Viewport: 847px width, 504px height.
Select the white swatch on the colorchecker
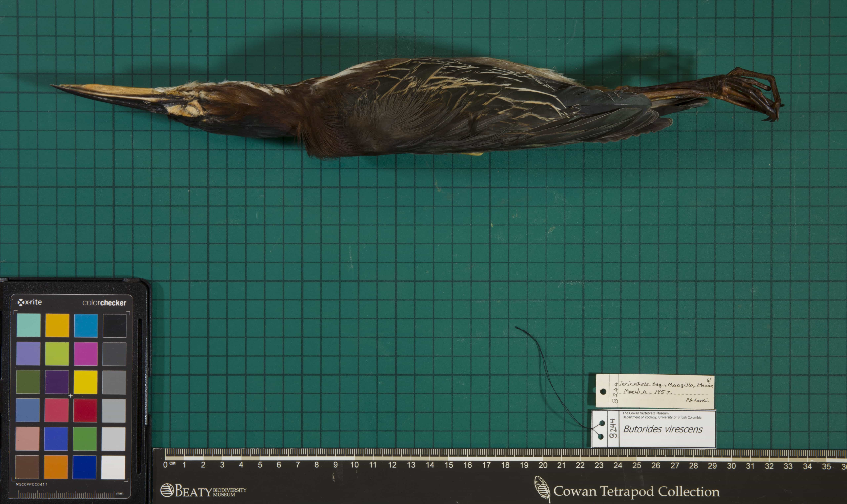(113, 467)
